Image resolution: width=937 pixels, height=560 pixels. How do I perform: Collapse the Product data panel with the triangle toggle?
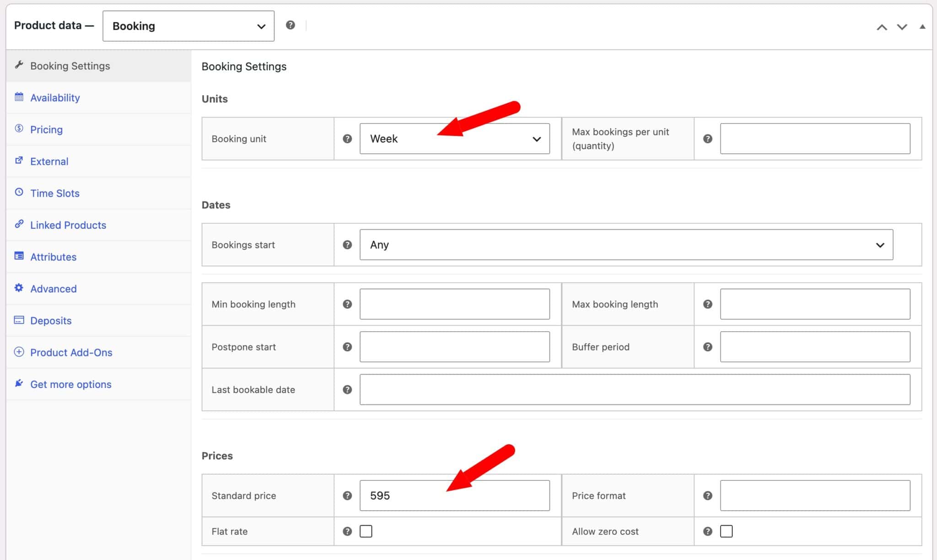[922, 27]
